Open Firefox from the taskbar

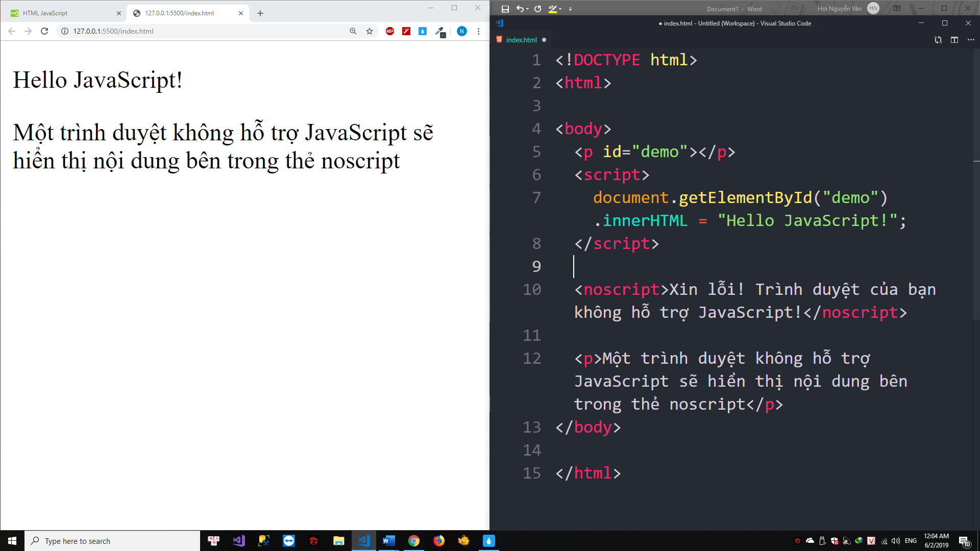click(x=438, y=541)
